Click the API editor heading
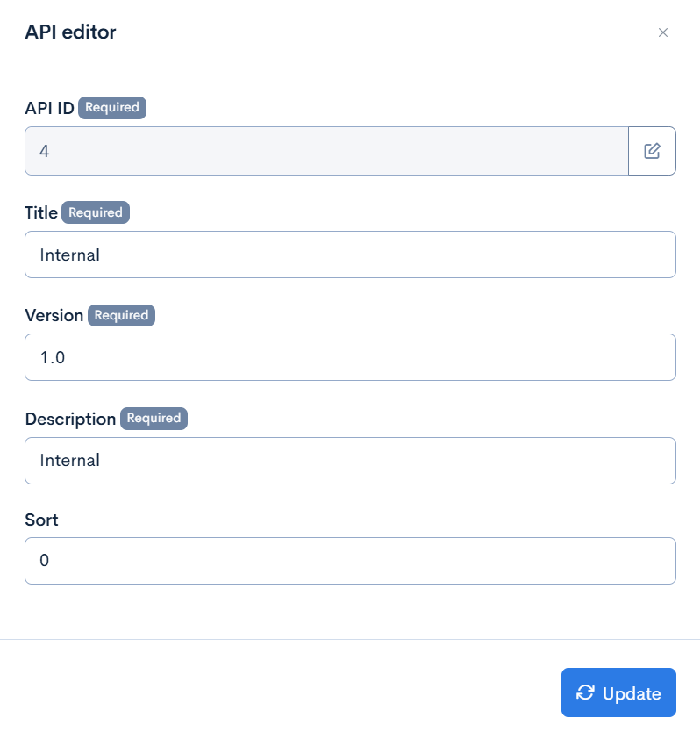This screenshot has width=700, height=739. pyautogui.click(x=71, y=32)
